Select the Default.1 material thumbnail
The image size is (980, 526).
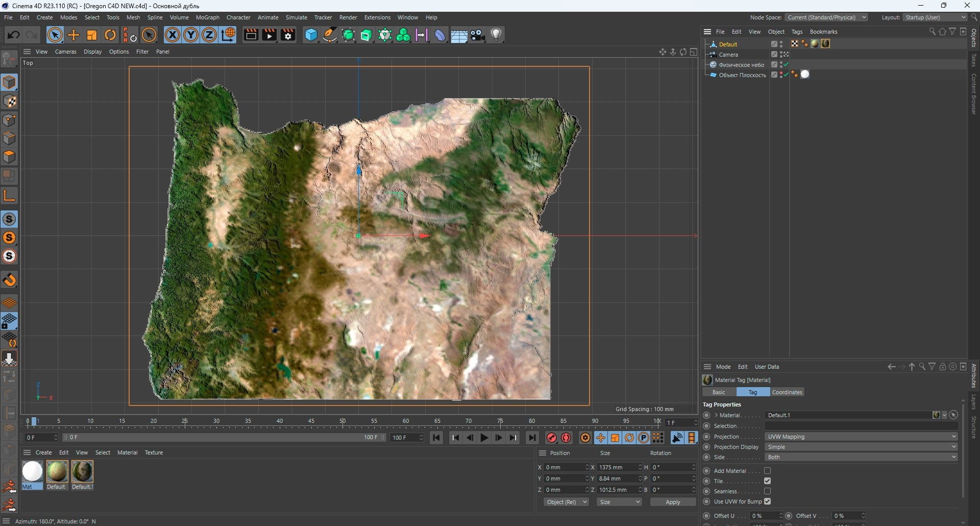82,471
